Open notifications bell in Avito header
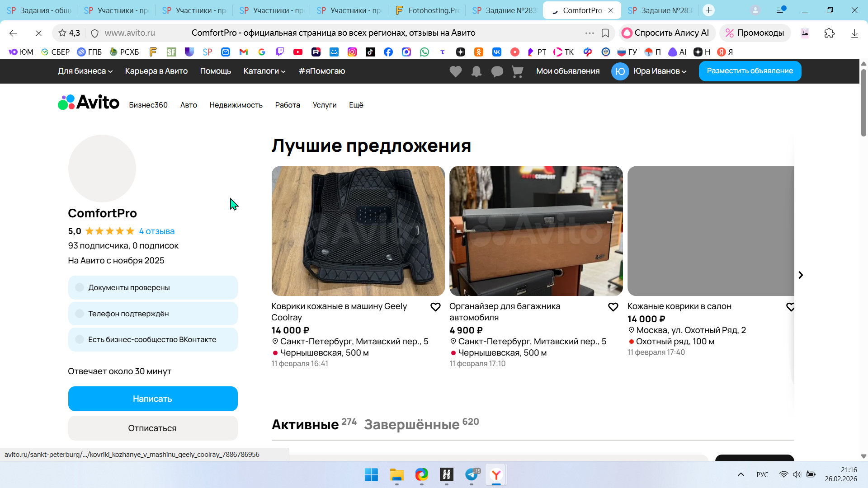This screenshot has height=488, width=868. click(476, 71)
